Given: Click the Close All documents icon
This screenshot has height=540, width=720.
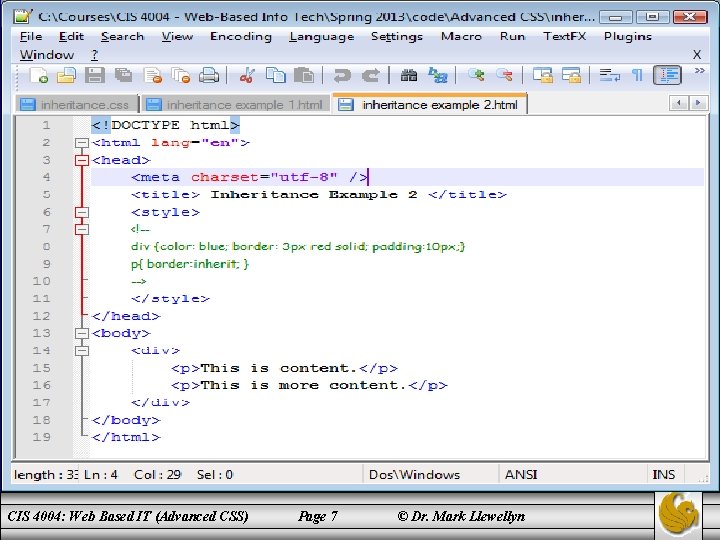Looking at the screenshot, I should (x=180, y=75).
